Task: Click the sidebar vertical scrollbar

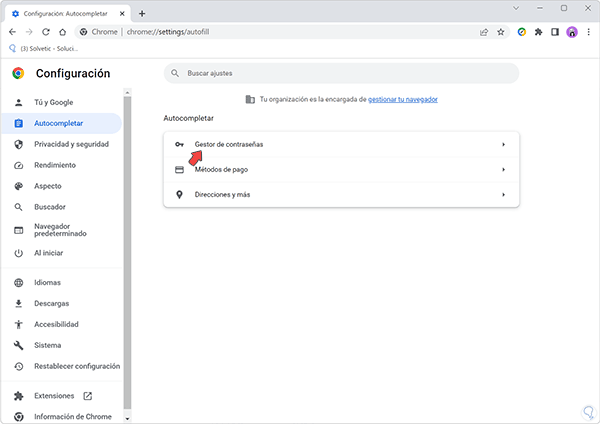Action: pyautogui.click(x=127, y=250)
